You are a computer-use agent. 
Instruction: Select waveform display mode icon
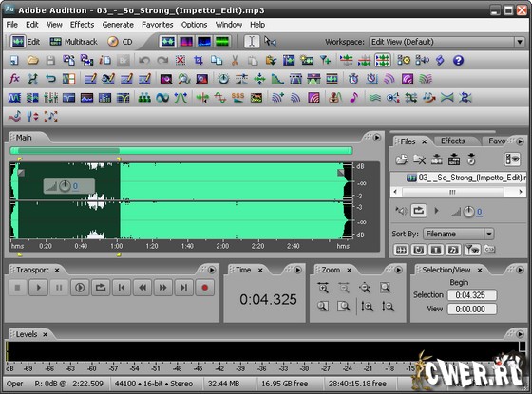click(x=167, y=42)
